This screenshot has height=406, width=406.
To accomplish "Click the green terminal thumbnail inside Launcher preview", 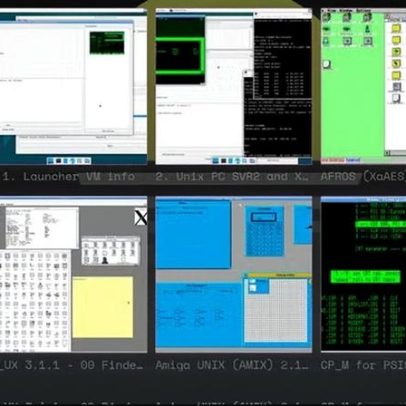I will pyautogui.click(x=107, y=43).
